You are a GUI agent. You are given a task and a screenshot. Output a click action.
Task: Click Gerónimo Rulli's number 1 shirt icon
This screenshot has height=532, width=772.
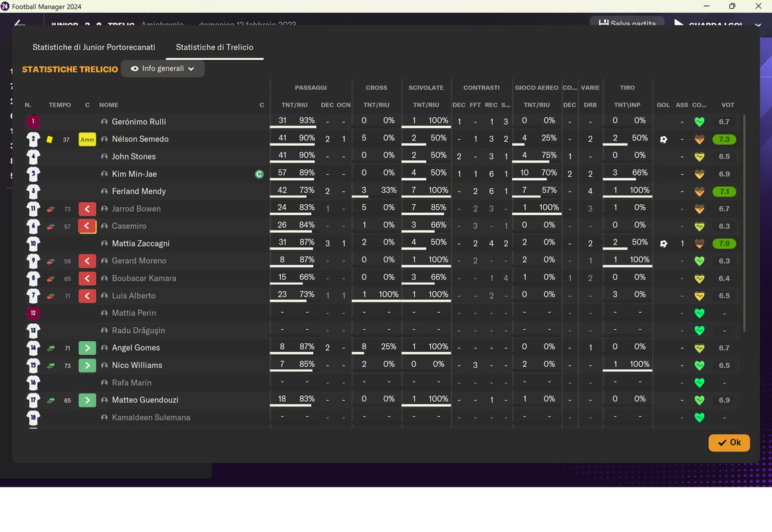(33, 122)
